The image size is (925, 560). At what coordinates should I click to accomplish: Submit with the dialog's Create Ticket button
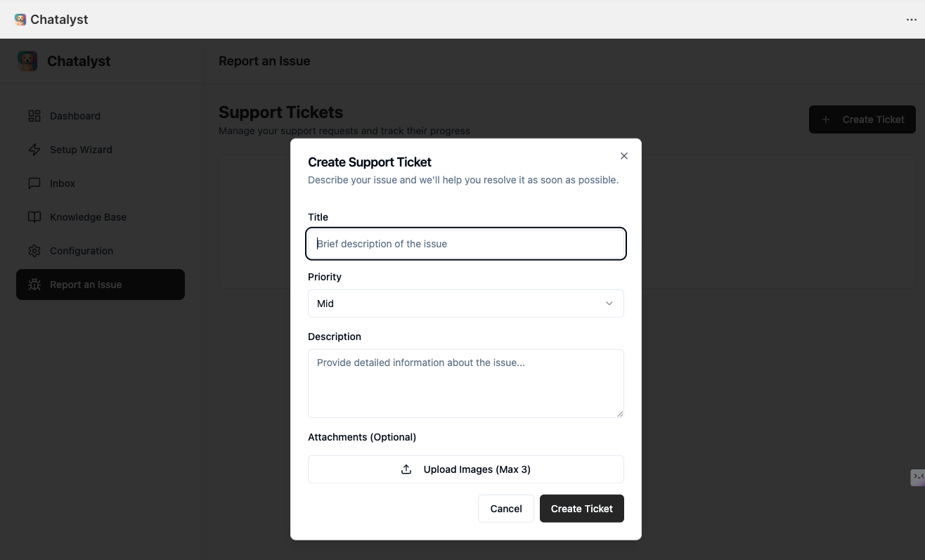coord(581,509)
